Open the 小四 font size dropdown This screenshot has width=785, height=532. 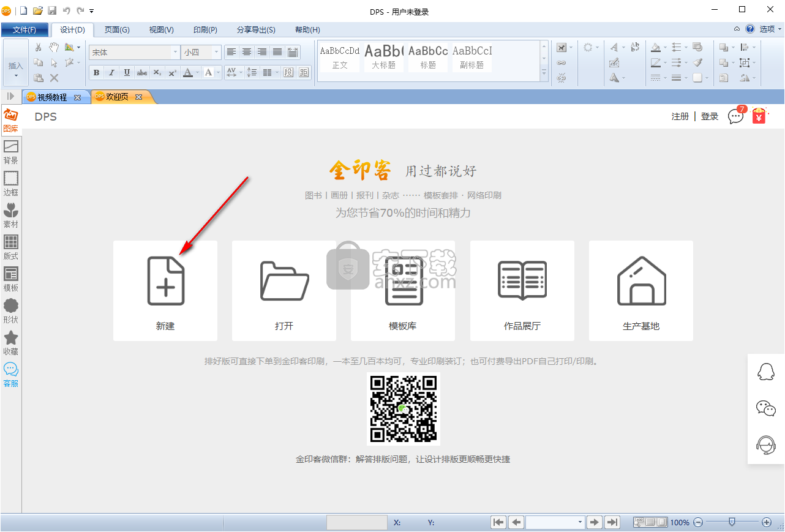pos(216,53)
